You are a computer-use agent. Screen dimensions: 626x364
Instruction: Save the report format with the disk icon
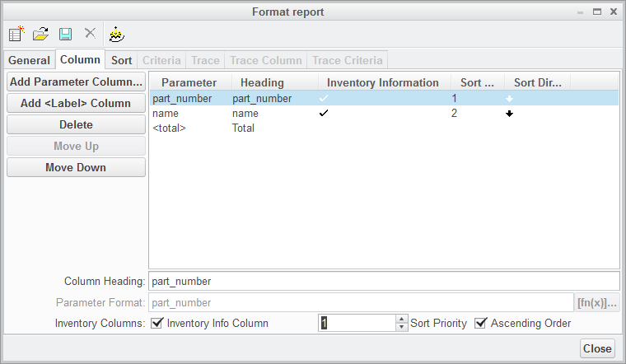click(65, 34)
